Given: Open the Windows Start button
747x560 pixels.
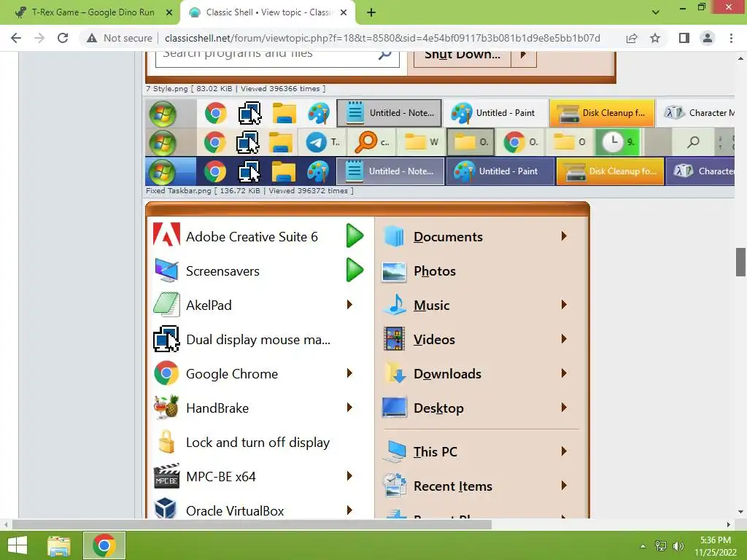Looking at the screenshot, I should pyautogui.click(x=18, y=545).
